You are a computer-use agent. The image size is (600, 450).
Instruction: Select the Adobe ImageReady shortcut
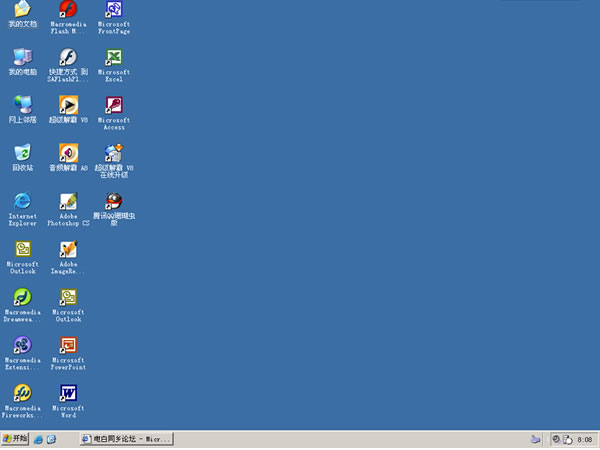pos(68,250)
